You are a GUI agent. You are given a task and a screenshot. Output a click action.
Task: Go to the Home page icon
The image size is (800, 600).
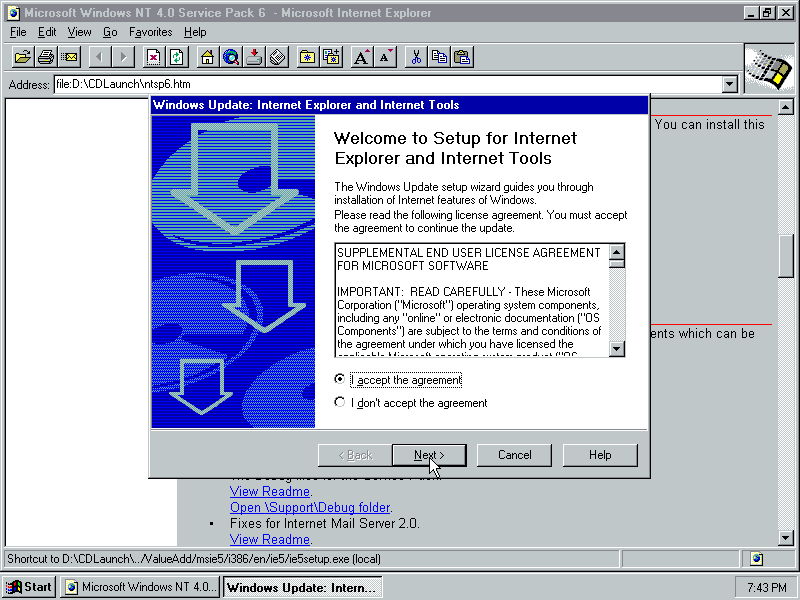coord(207,57)
